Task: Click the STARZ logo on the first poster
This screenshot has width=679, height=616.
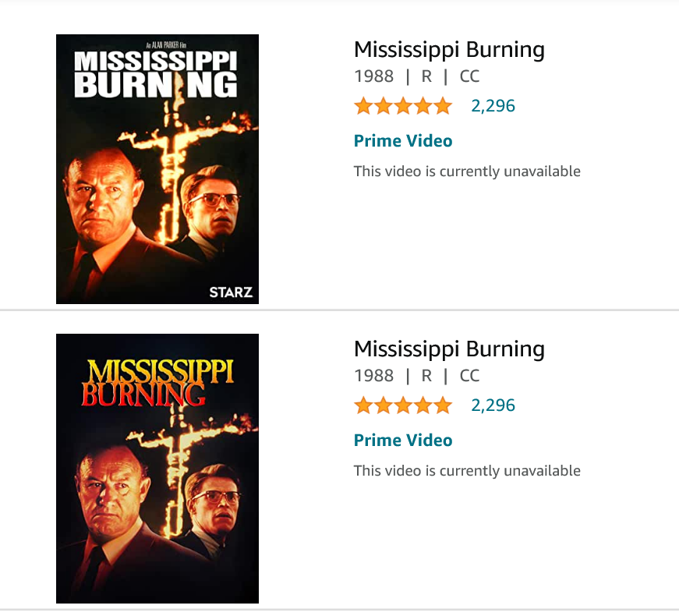Action: (231, 292)
